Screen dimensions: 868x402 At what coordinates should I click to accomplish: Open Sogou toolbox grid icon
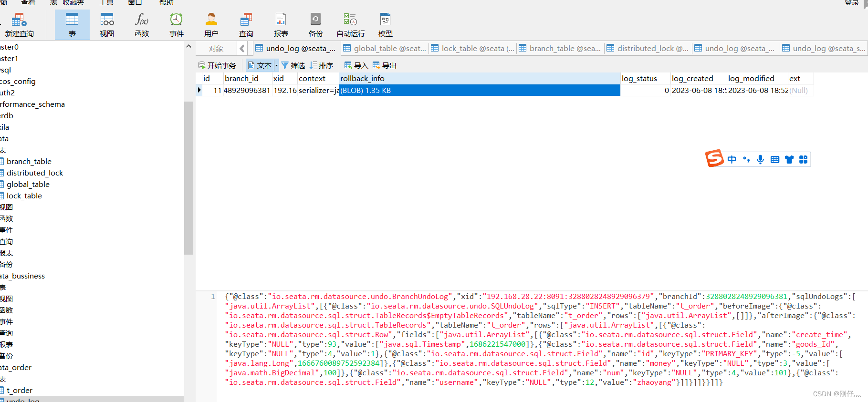pos(804,159)
